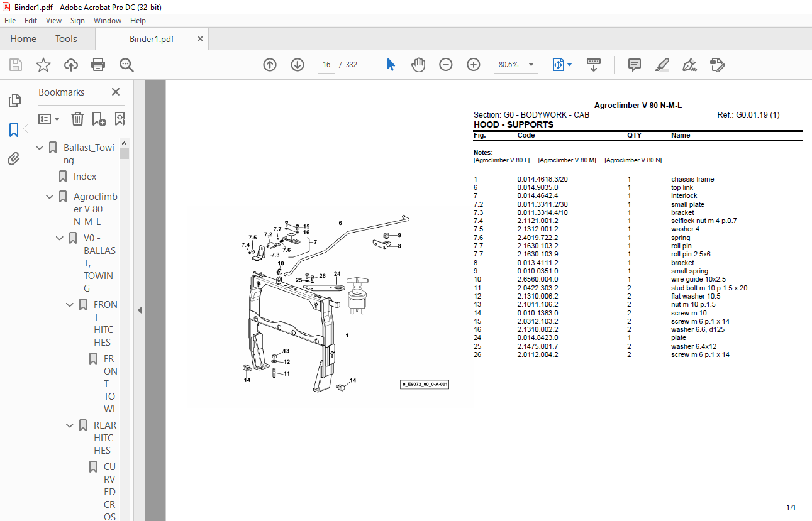Switch to the Tools tab
Viewport: 812px width, 521px height.
click(x=66, y=39)
